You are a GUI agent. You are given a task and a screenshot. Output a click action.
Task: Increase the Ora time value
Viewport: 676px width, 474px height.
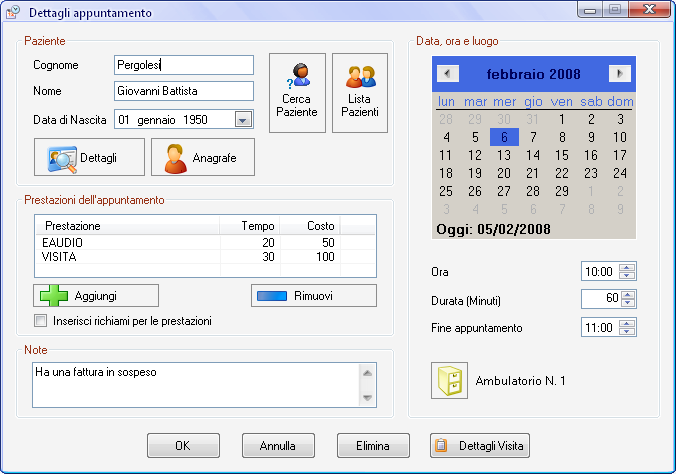(627, 267)
